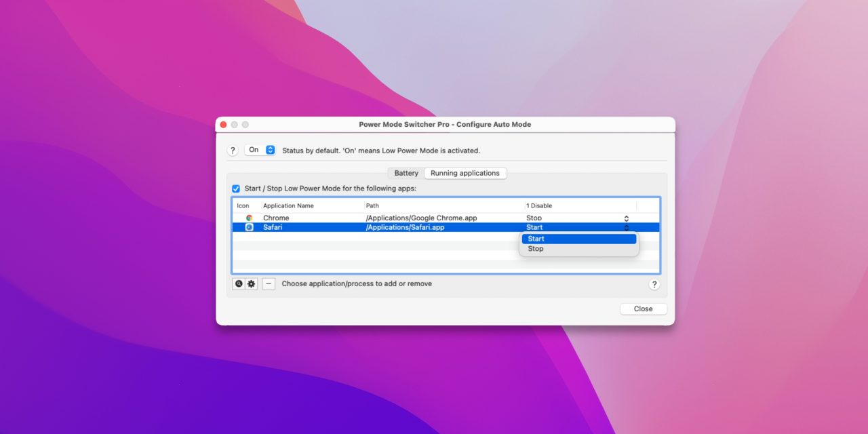
Task: Toggle Start / Stop Low Power Mode checkbox
Action: pos(236,189)
